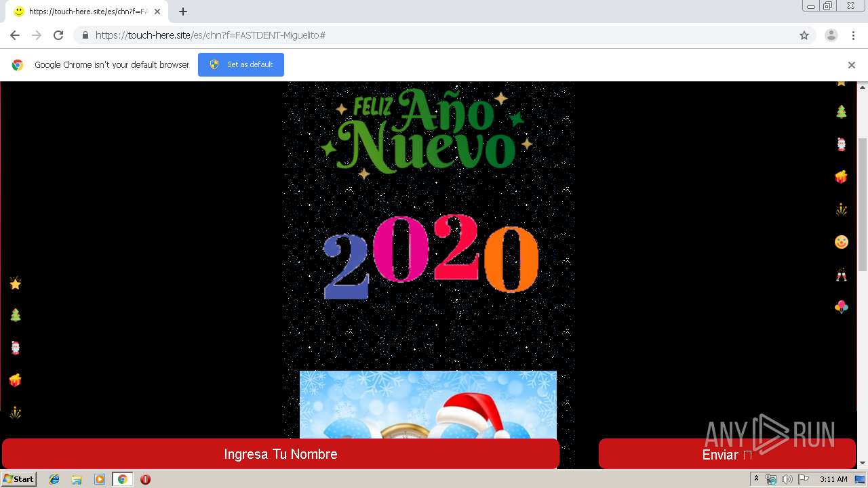Screen dimensions: 868x488
Task: Click the clown face emoji on right
Action: tap(842, 242)
